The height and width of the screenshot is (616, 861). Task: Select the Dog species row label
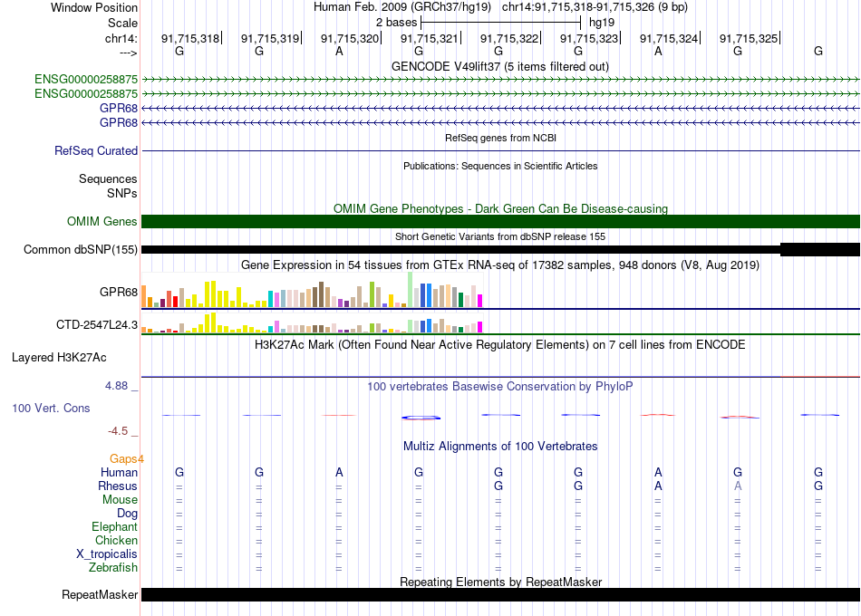click(x=128, y=514)
